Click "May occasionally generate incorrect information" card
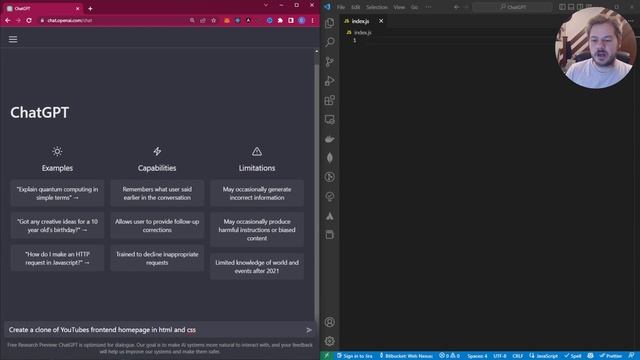The image size is (640, 360). 257,193
